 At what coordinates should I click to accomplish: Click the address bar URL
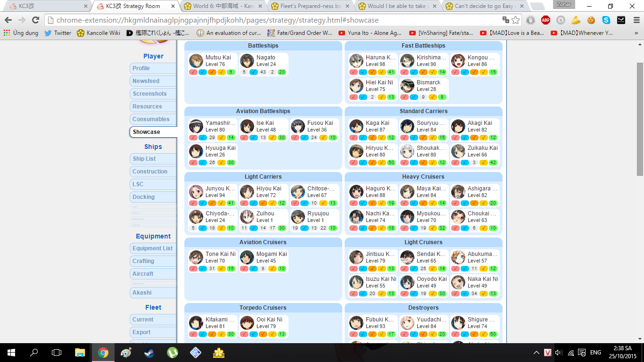[x=217, y=20]
